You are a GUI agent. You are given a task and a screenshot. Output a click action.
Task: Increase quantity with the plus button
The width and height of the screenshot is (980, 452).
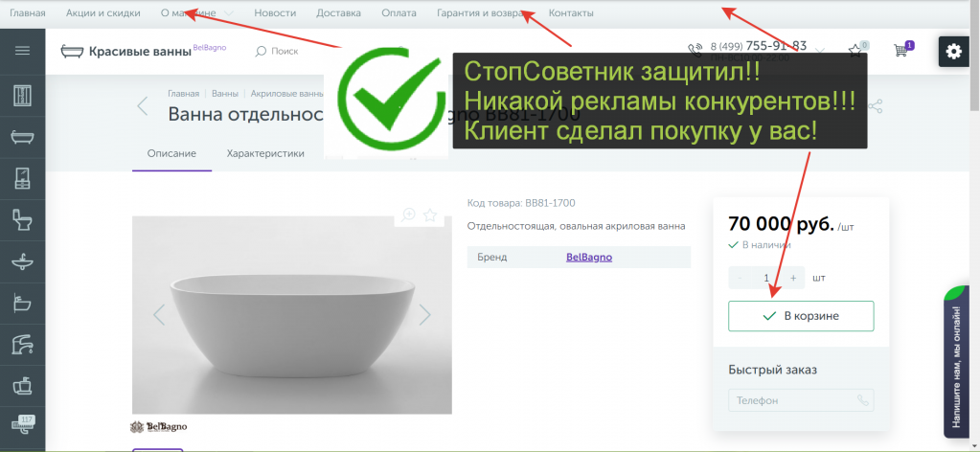(x=793, y=278)
